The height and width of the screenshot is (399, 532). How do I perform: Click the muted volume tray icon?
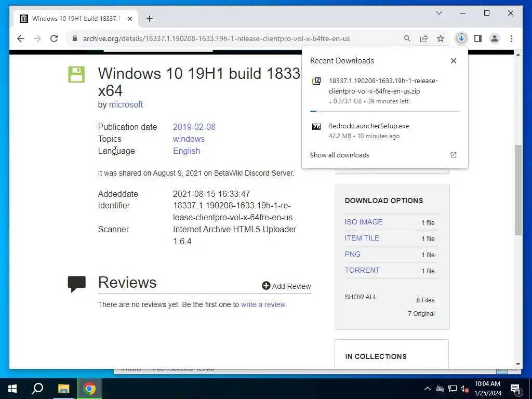465,389
